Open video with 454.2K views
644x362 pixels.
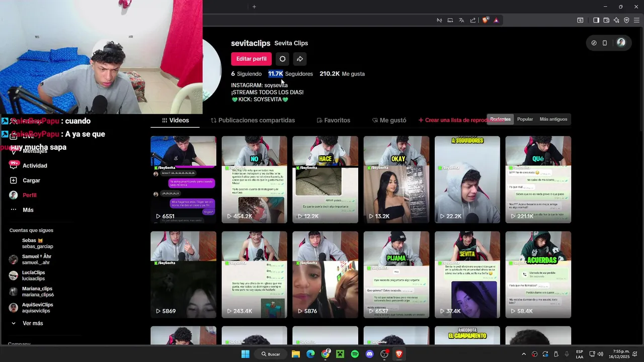coord(254,179)
